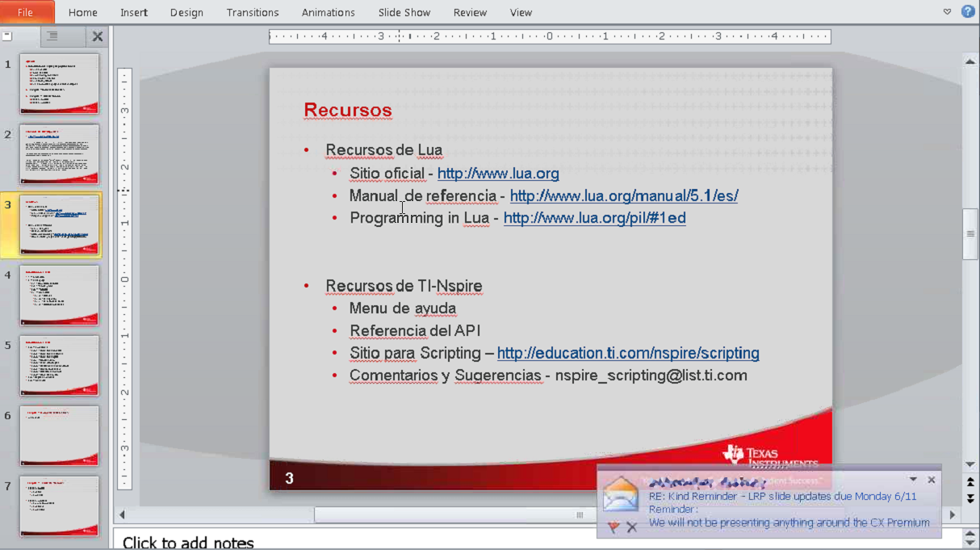
Task: Select slide 1 thumbnail
Action: pyautogui.click(x=60, y=84)
